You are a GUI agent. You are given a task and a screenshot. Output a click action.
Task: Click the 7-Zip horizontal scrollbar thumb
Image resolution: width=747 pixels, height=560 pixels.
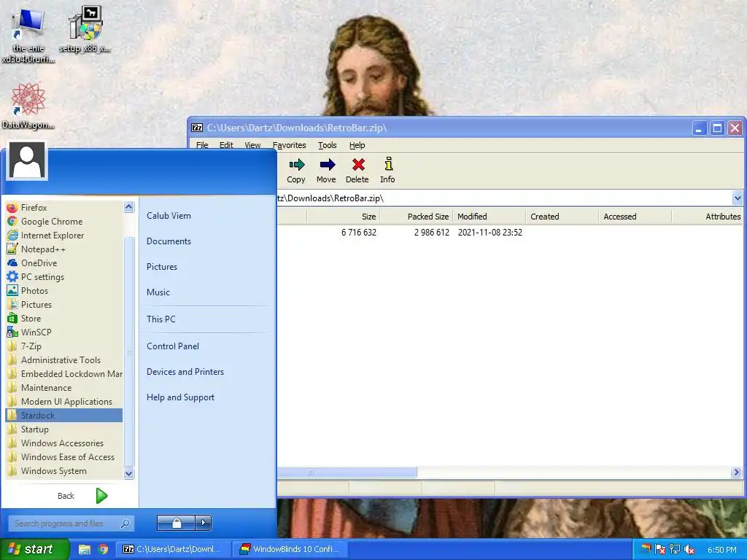(347, 472)
